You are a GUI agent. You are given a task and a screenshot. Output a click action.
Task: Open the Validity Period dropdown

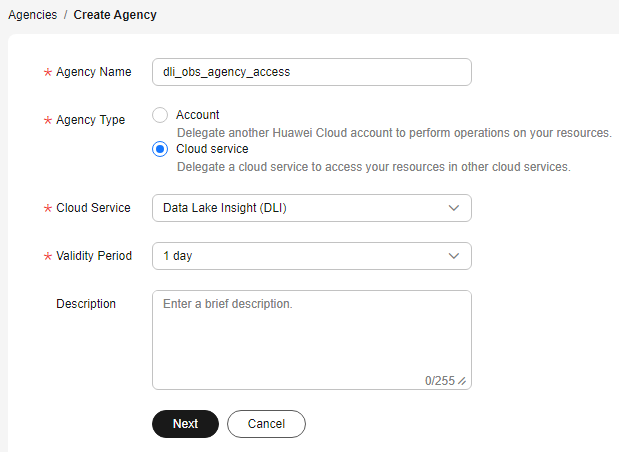[311, 256]
